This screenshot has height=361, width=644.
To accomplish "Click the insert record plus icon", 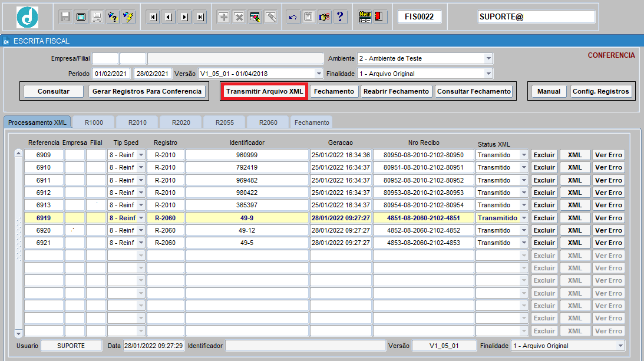I will (223, 17).
